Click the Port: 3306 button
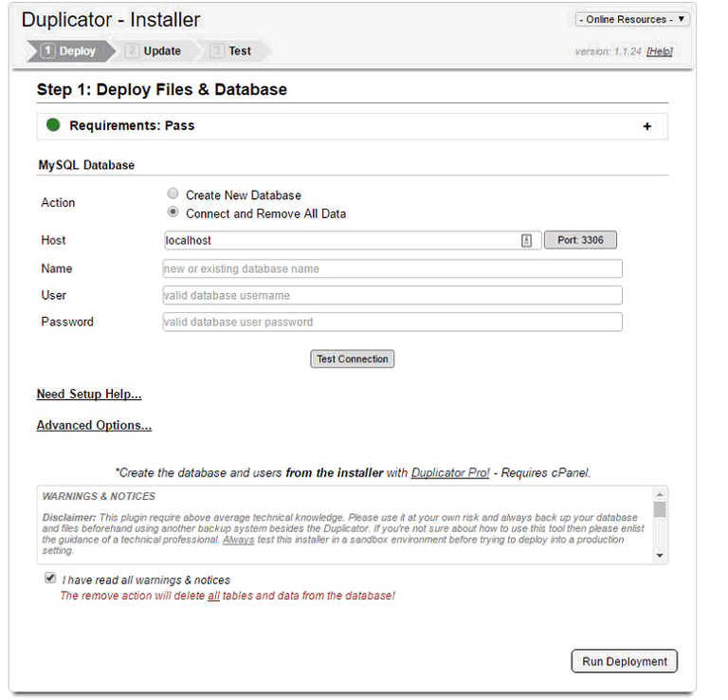Screen dimensions: 728x700 (x=580, y=240)
